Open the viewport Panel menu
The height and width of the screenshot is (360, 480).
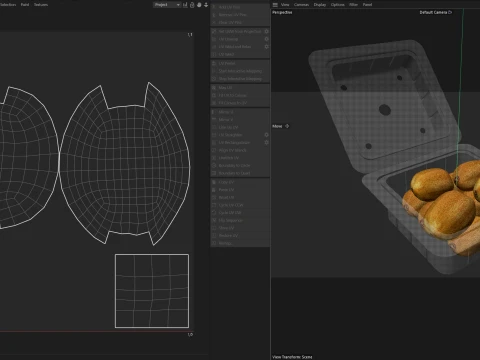point(367,5)
